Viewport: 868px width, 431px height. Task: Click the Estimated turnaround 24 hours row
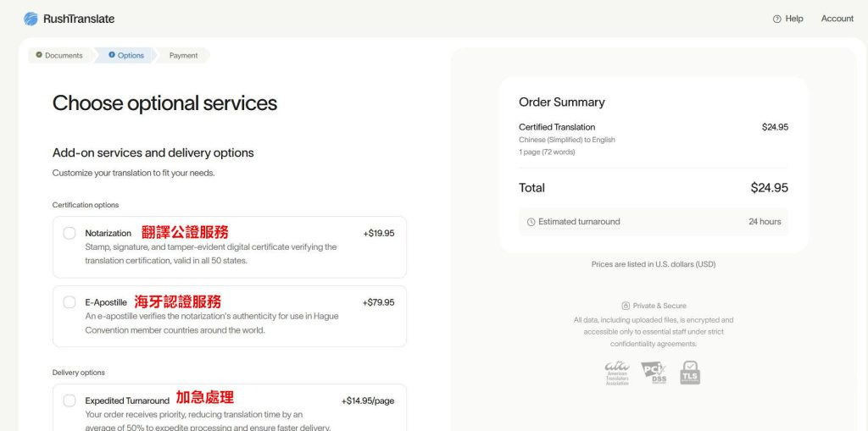click(x=653, y=222)
